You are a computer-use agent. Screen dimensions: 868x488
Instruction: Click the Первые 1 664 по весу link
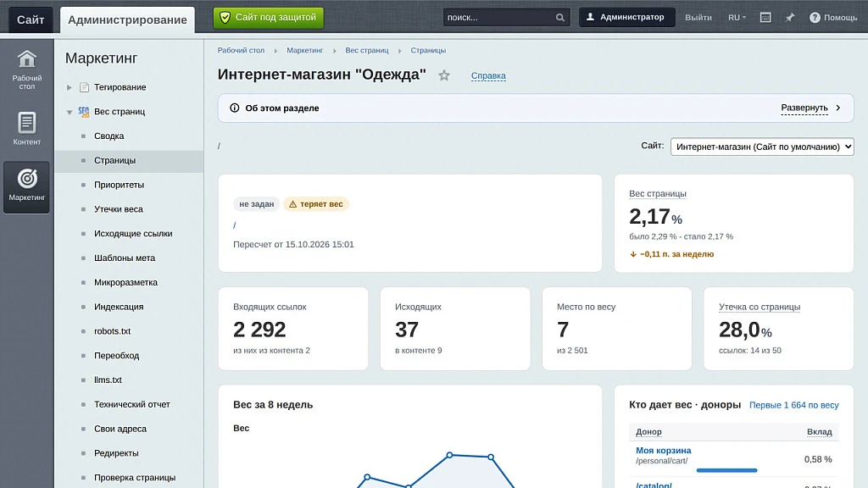[793, 405]
